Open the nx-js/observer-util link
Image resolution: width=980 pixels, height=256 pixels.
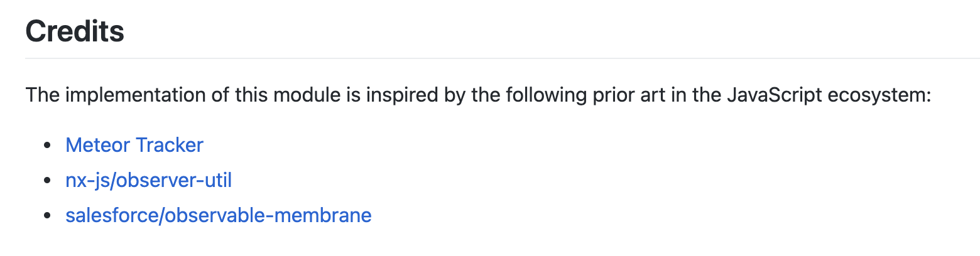tap(148, 181)
